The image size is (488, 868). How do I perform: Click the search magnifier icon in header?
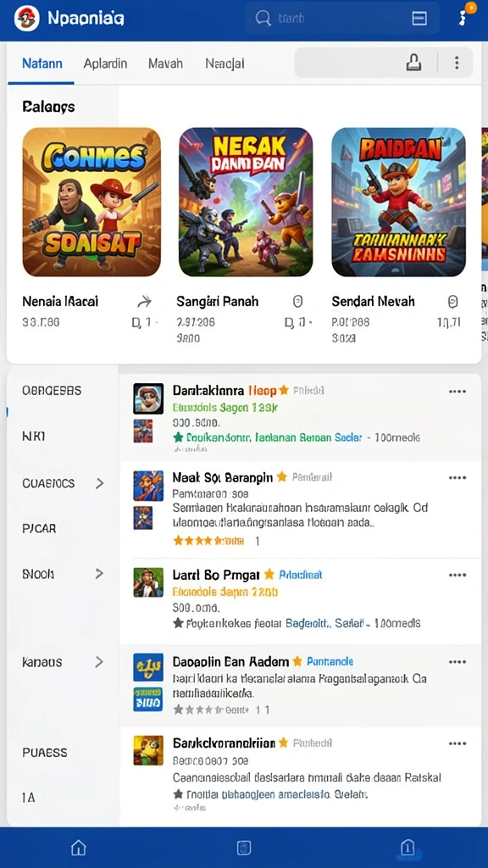click(x=263, y=19)
